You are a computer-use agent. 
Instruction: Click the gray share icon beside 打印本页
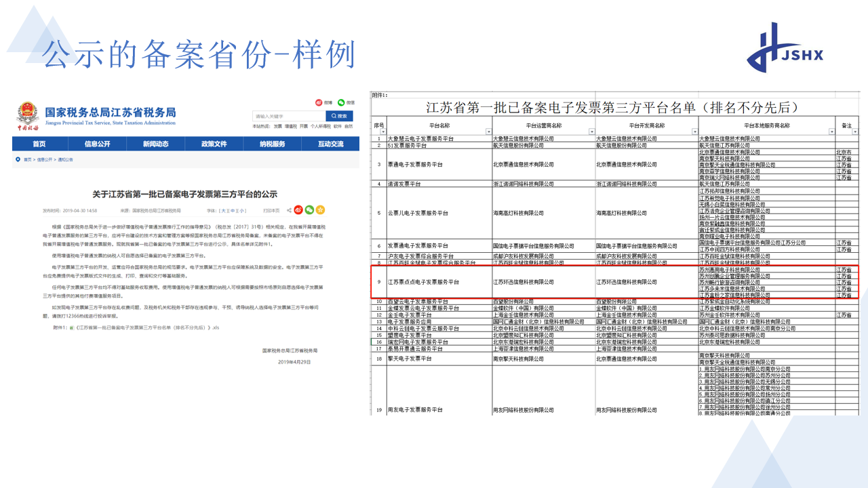(x=289, y=210)
